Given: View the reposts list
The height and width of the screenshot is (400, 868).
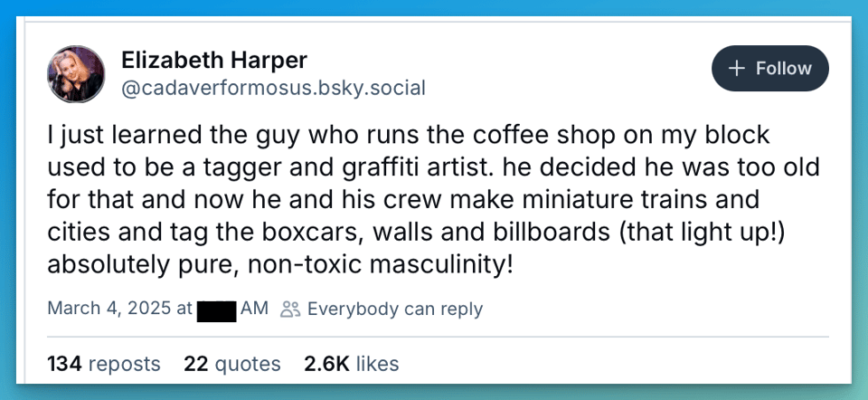Looking at the screenshot, I should (x=125, y=364).
